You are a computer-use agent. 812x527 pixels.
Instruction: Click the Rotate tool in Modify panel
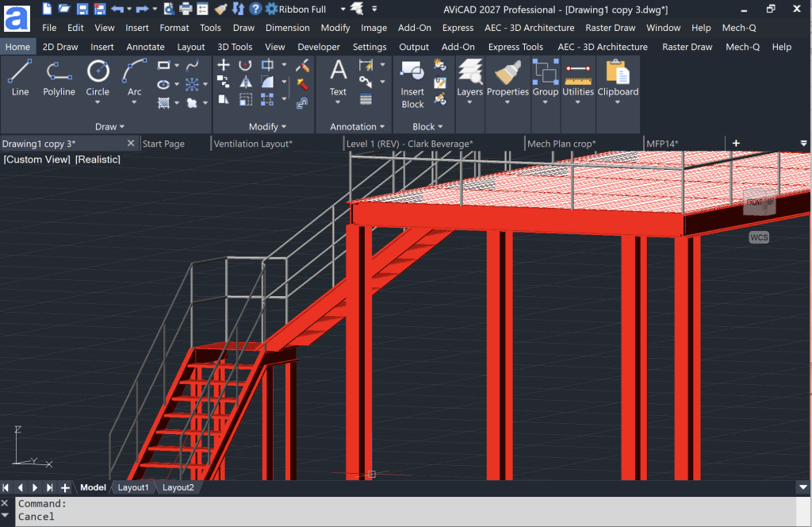coord(245,65)
